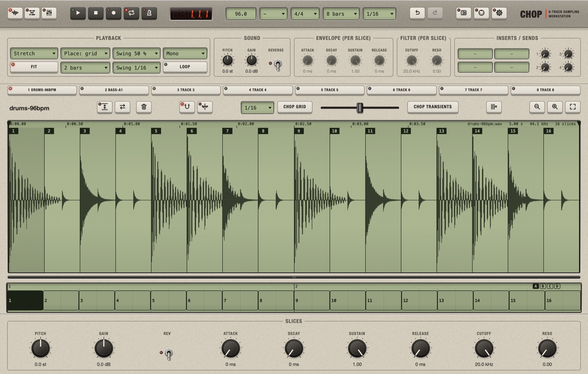Start playback with the play button
Viewport: 588px width, 374px height.
click(x=78, y=13)
